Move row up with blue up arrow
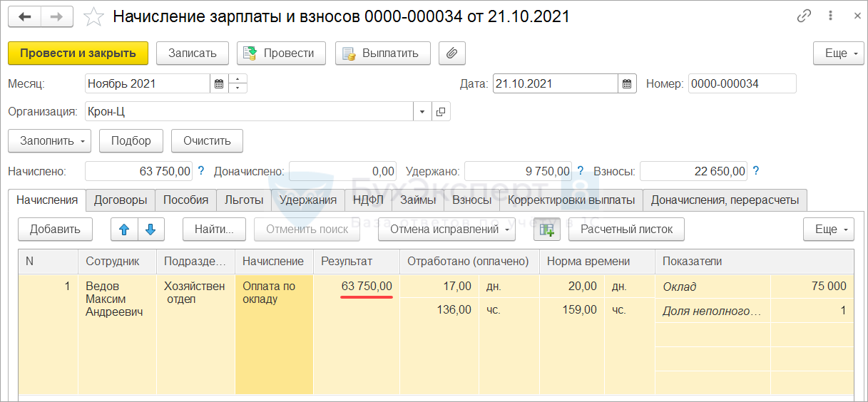 pyautogui.click(x=124, y=230)
